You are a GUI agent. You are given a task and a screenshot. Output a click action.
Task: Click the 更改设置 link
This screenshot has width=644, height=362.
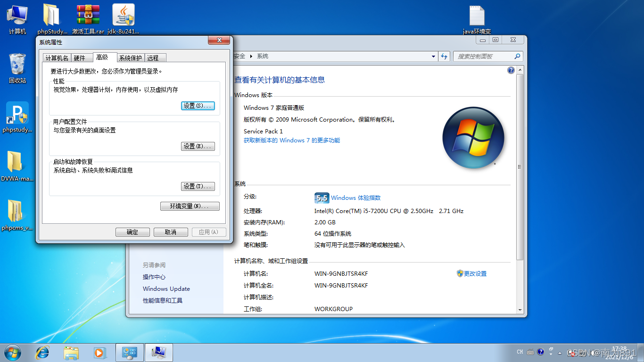[475, 273]
